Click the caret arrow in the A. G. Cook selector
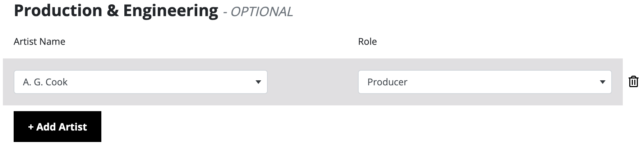This screenshot has height=147, width=644. 258,82
